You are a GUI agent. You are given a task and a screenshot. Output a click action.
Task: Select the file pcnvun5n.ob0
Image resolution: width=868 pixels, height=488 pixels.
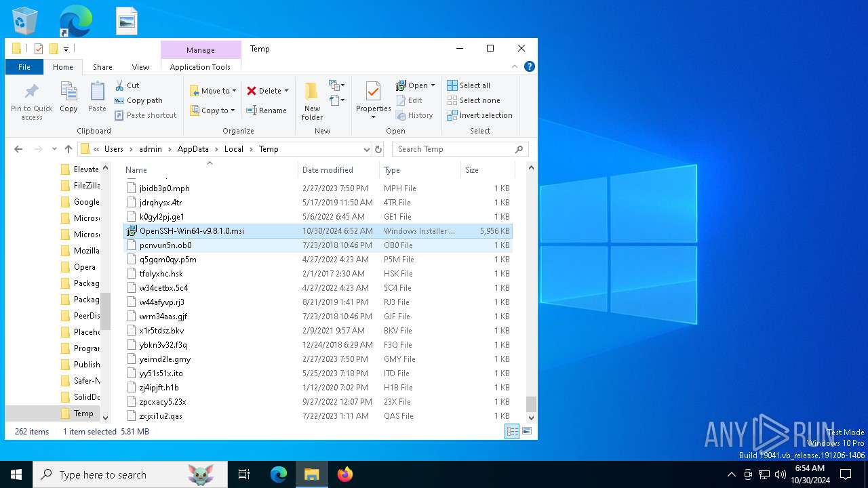pyautogui.click(x=318, y=245)
